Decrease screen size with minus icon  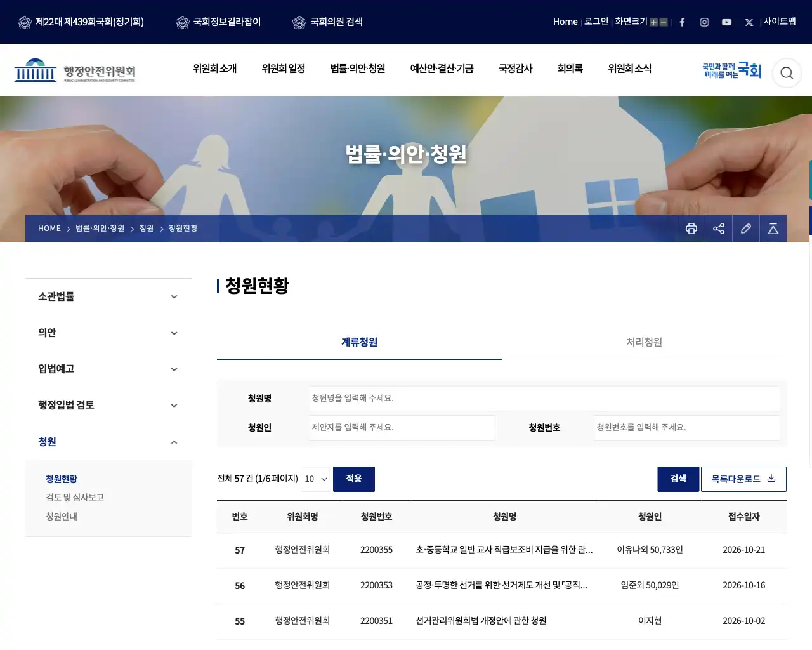click(x=664, y=22)
